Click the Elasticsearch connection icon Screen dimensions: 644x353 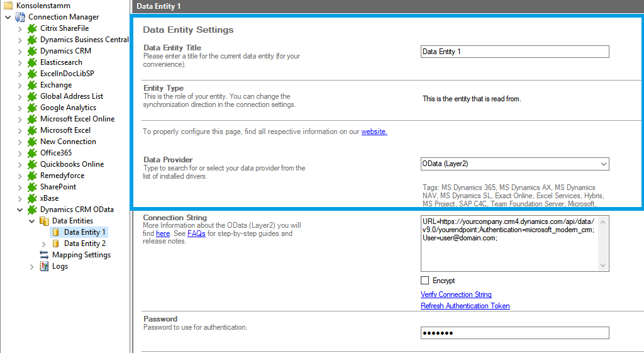[x=32, y=62]
